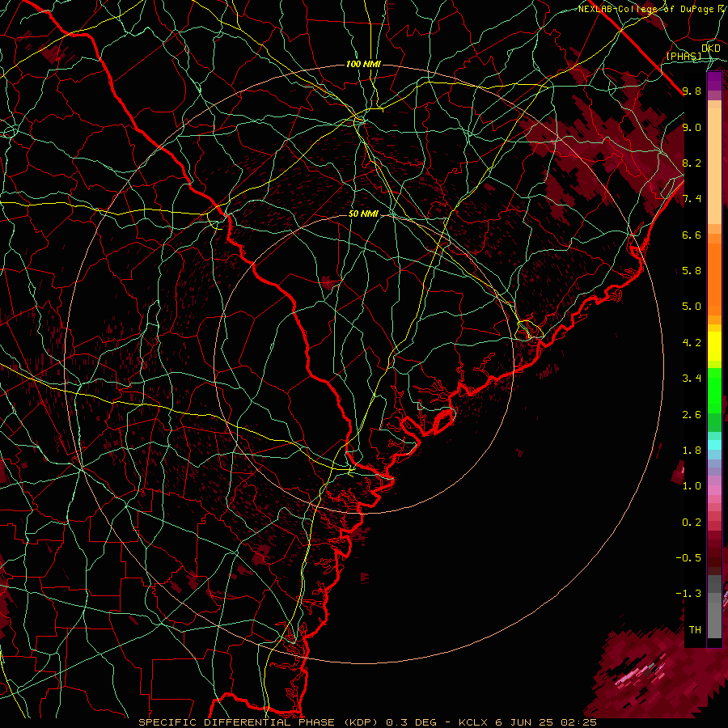Click the '5.0' color scale value
This screenshot has height=728, width=728.
coord(692,307)
